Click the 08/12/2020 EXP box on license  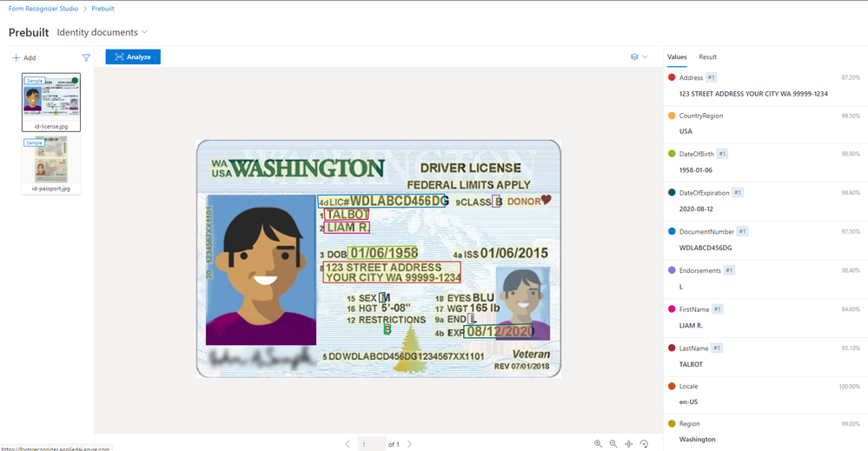[498, 331]
